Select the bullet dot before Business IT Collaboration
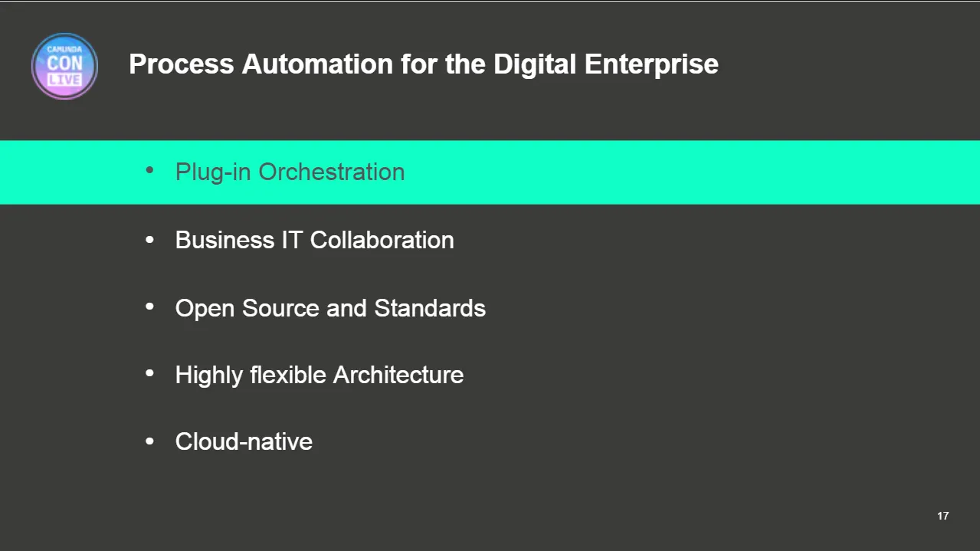 point(149,240)
